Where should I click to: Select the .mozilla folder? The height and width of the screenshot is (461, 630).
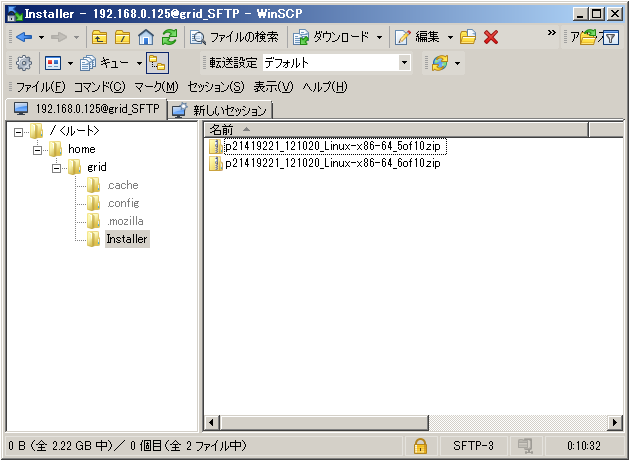(125, 221)
